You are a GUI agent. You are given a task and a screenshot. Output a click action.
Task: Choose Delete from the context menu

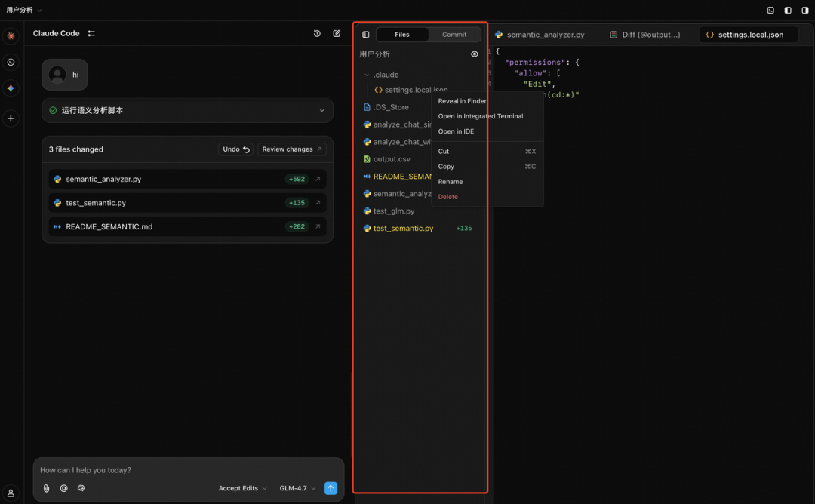[x=487, y=197]
